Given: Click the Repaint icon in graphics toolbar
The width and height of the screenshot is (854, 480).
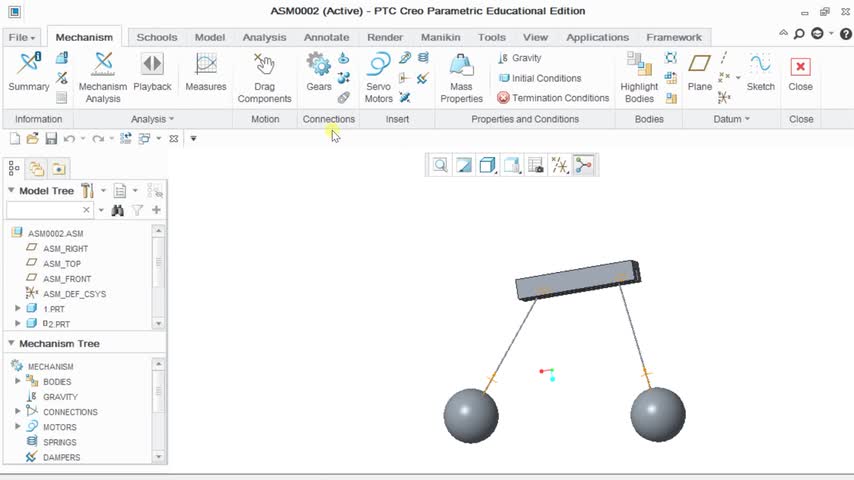Looking at the screenshot, I should 464,165.
